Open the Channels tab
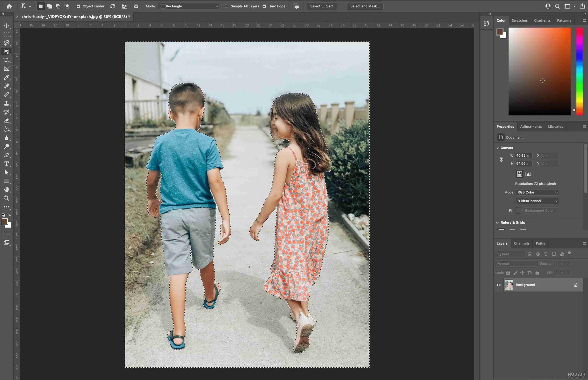 pos(522,244)
